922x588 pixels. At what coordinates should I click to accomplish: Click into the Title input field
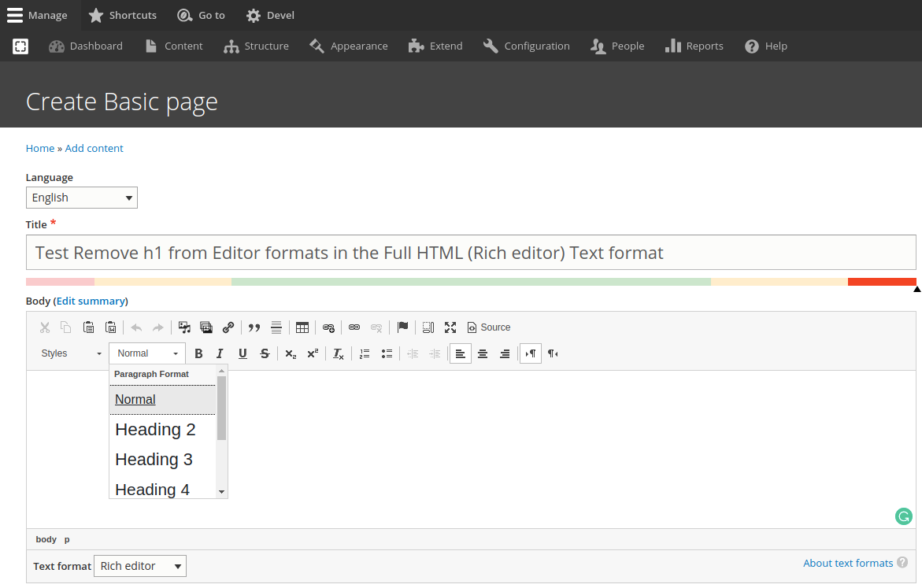pyautogui.click(x=471, y=253)
